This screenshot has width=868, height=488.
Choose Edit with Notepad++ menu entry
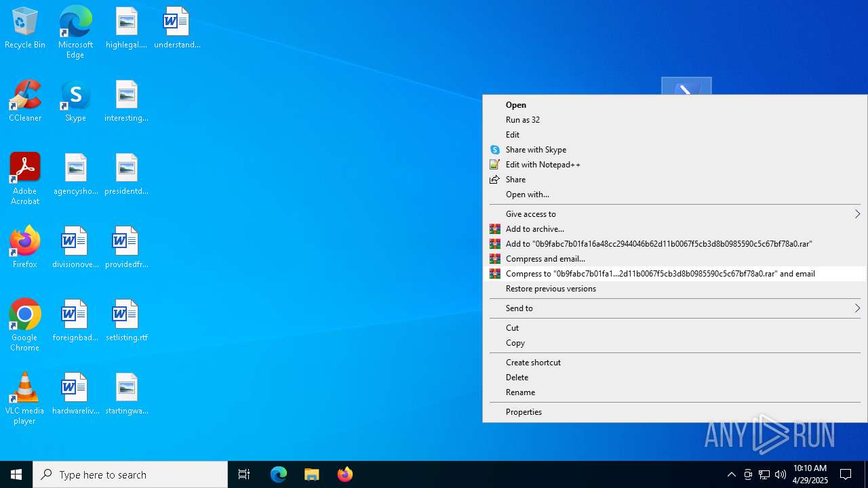[675, 165]
